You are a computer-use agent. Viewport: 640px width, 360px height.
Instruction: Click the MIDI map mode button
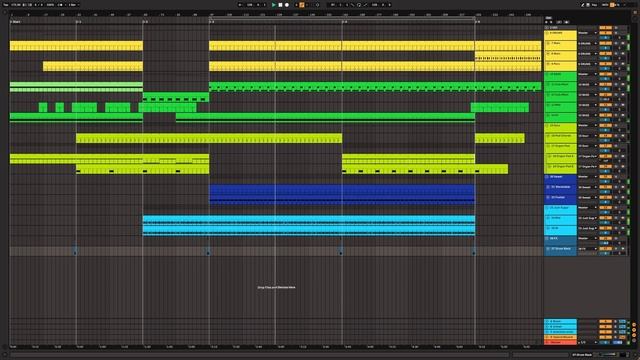pos(605,5)
